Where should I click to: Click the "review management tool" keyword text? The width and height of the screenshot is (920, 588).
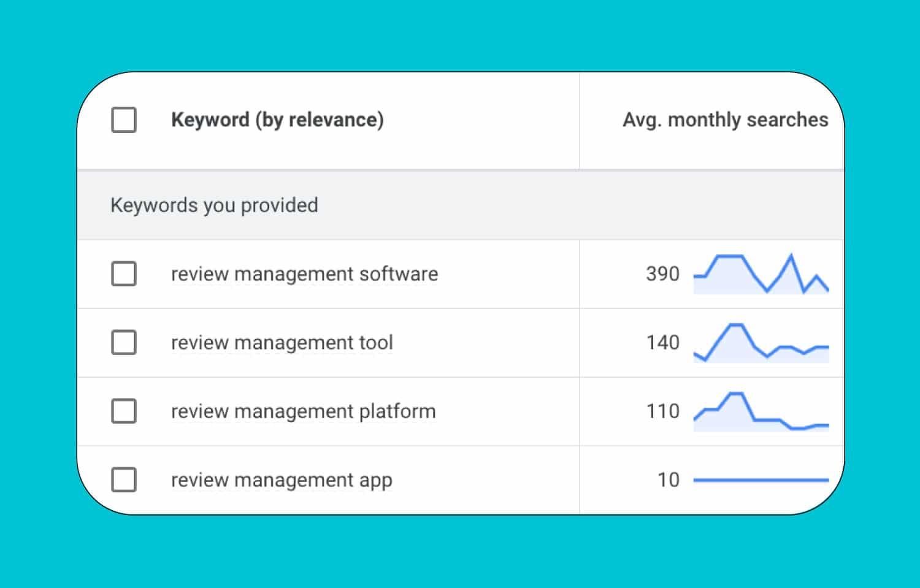282,342
